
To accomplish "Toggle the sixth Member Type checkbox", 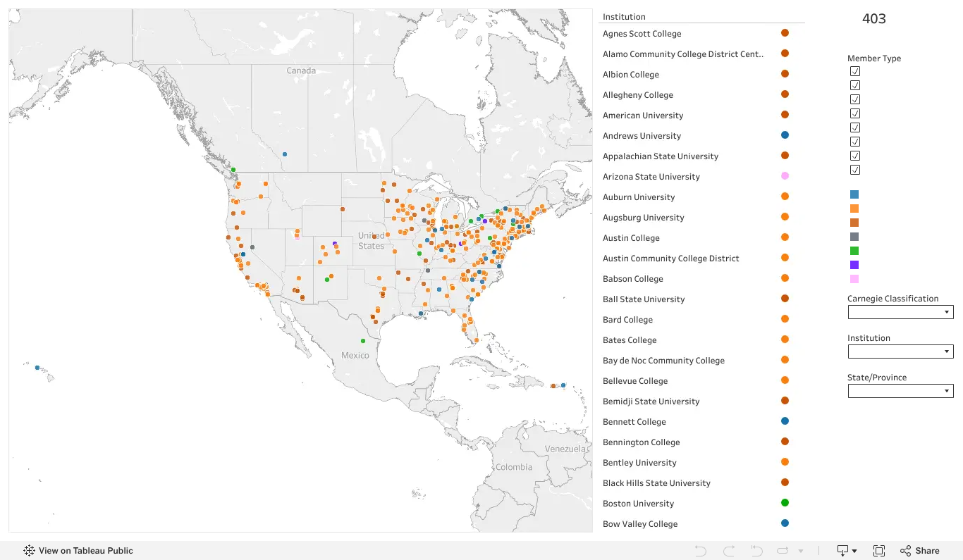I will 855,142.
